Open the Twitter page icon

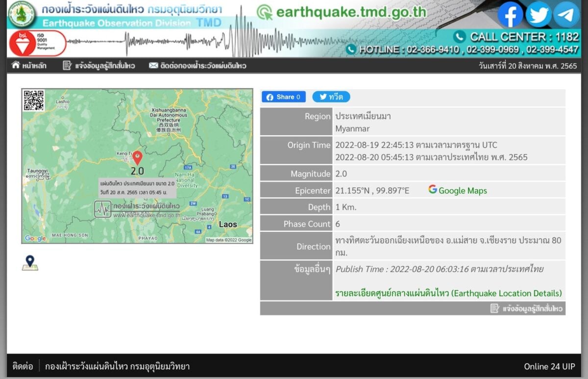click(538, 15)
